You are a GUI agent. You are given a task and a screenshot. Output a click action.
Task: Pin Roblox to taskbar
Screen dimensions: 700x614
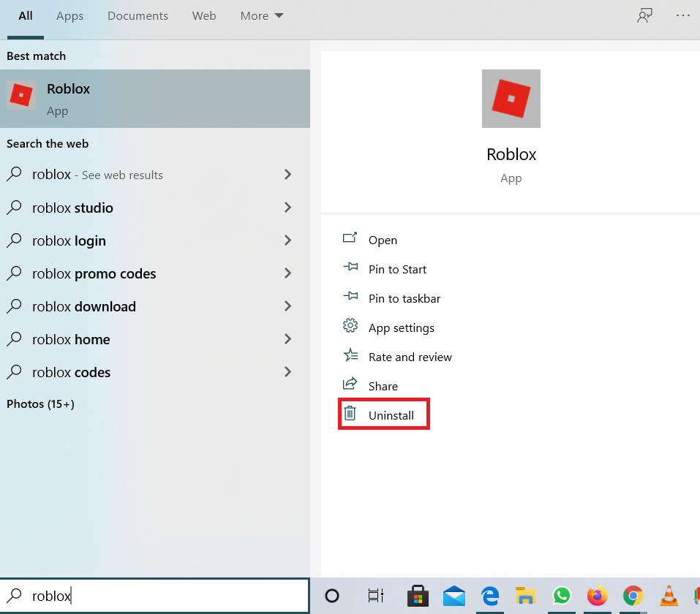tap(404, 298)
